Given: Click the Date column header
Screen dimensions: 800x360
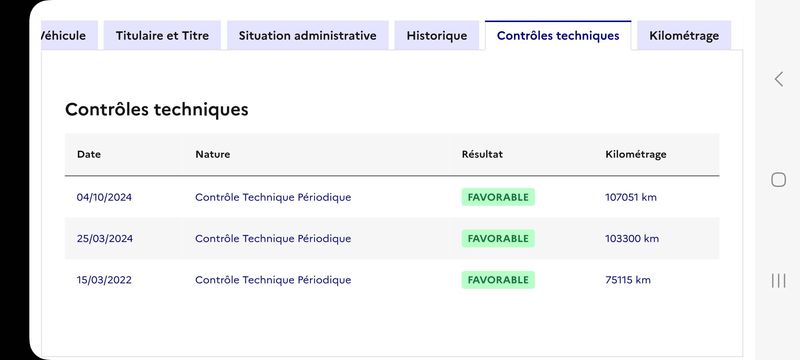Looking at the screenshot, I should [x=89, y=154].
